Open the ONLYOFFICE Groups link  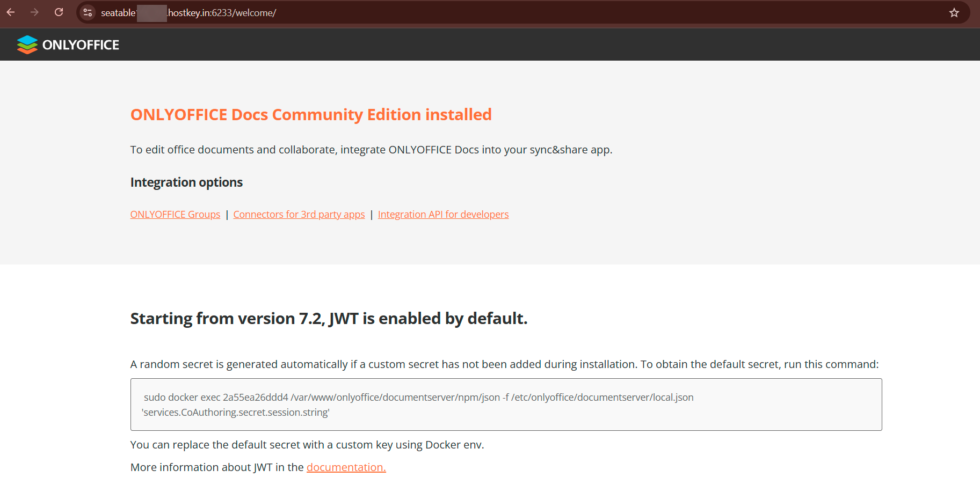(175, 215)
